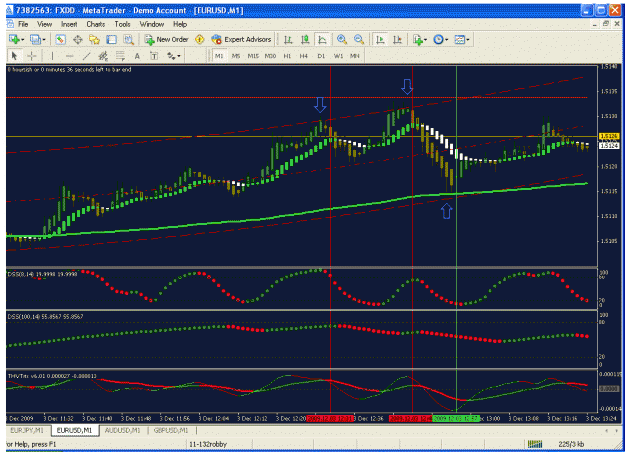
Task: Select the Horizontal Line drawing tool
Action: pos(69,56)
